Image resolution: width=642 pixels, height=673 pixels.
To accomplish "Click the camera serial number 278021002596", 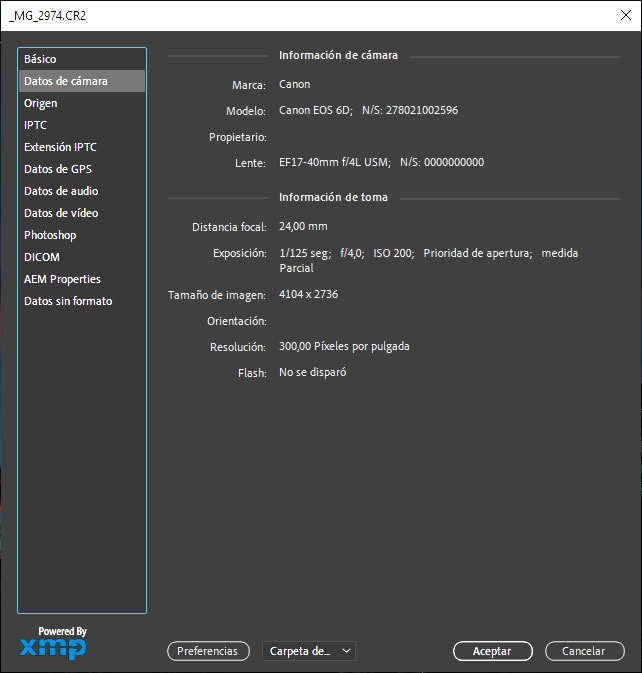I will point(422,110).
